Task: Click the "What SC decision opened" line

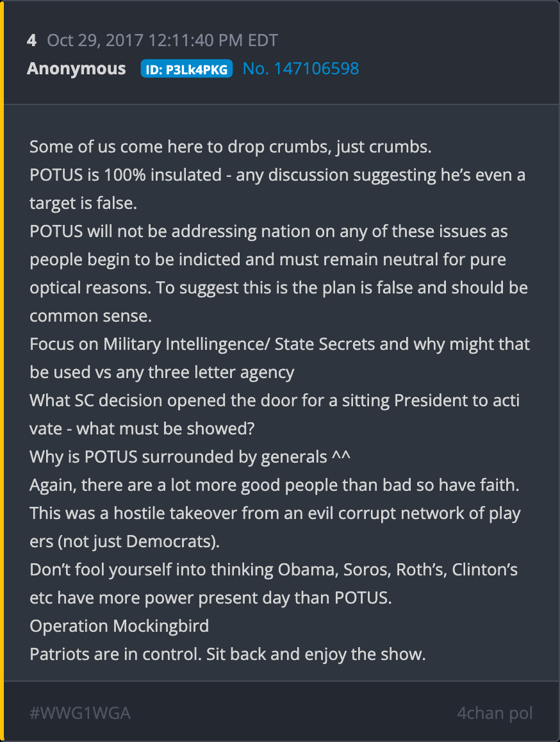Action: tap(274, 400)
